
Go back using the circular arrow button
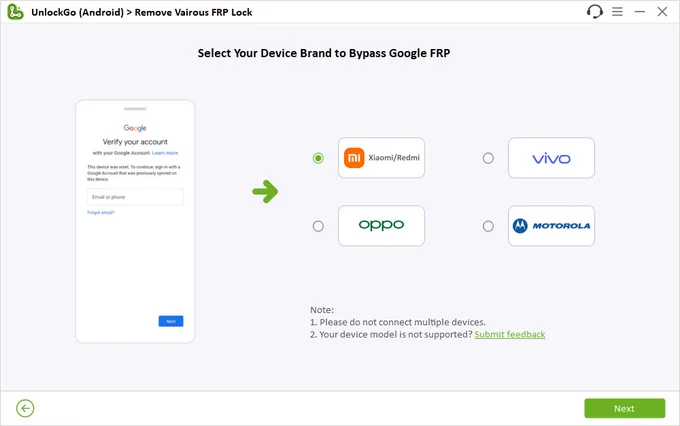pos(25,408)
